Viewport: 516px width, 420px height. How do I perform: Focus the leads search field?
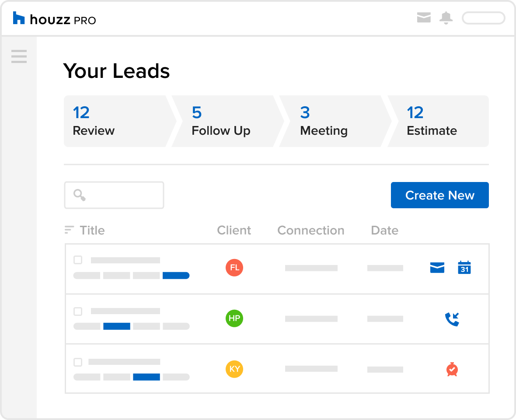tap(114, 195)
